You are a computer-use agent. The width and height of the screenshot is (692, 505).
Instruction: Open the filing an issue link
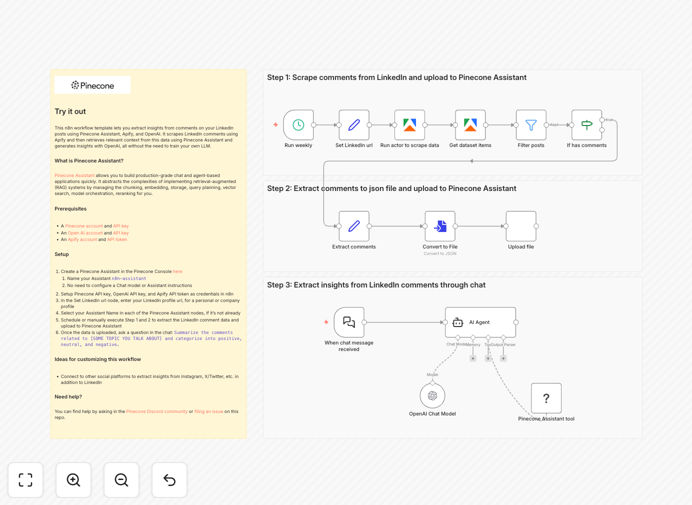[x=209, y=411]
